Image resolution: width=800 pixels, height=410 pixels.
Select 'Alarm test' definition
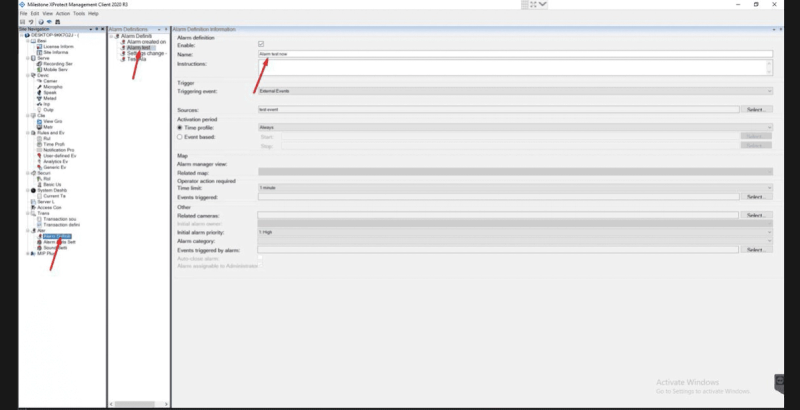139,47
